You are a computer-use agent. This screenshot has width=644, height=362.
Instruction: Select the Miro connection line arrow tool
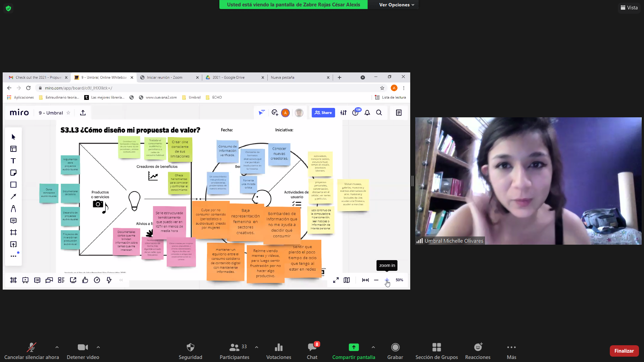tap(13, 196)
